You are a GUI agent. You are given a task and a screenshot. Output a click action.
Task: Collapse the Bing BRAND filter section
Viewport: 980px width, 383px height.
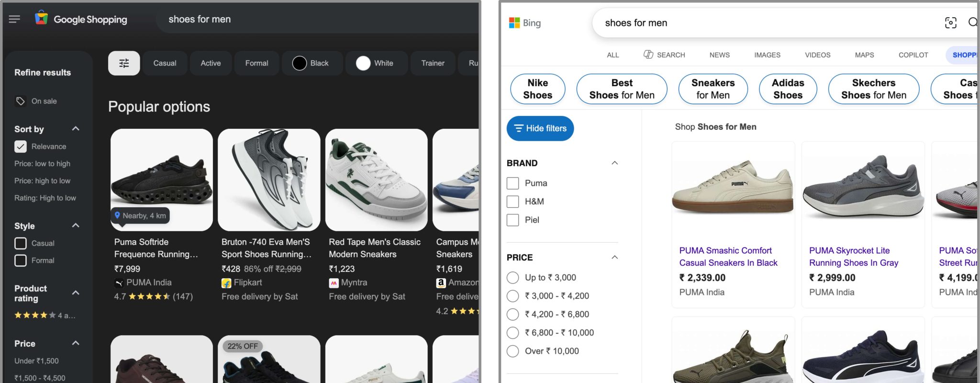[614, 163]
